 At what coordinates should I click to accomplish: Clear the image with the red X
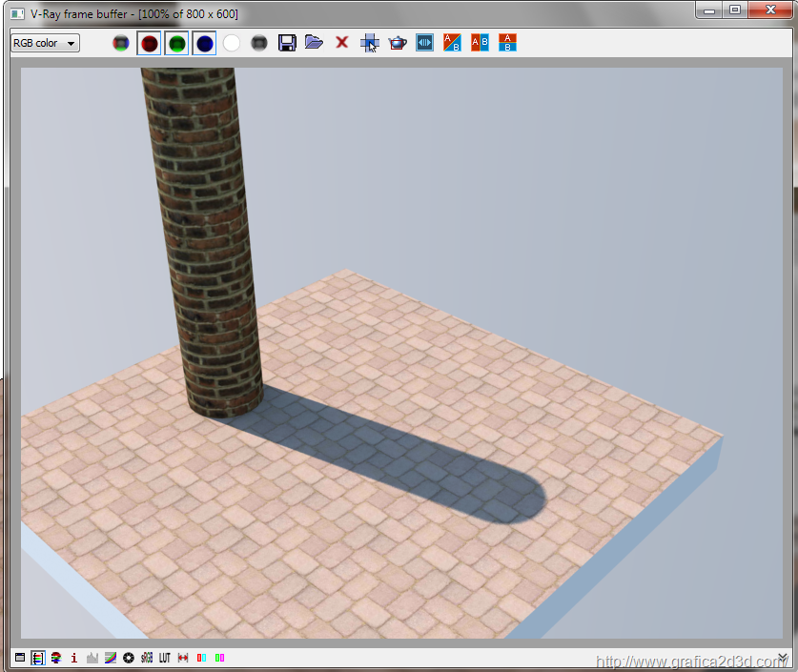coord(341,43)
